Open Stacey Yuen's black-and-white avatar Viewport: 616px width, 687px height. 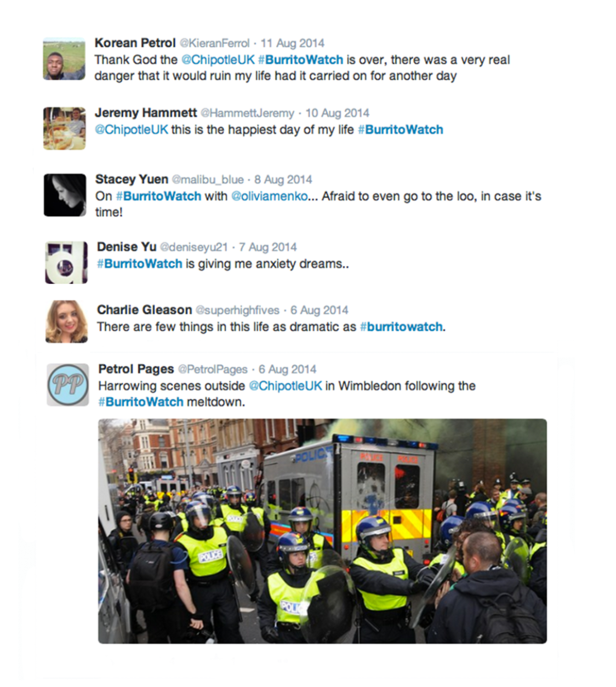click(x=65, y=195)
